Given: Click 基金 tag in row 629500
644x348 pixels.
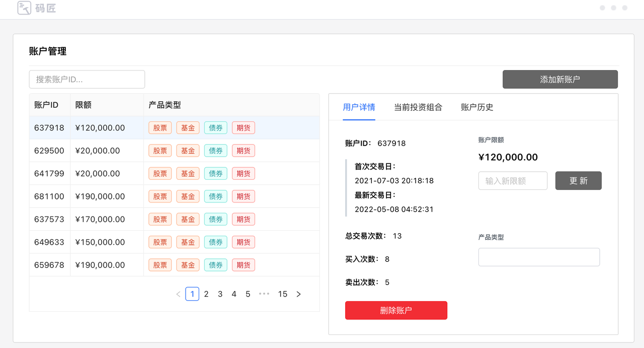Looking at the screenshot, I should 188,151.
